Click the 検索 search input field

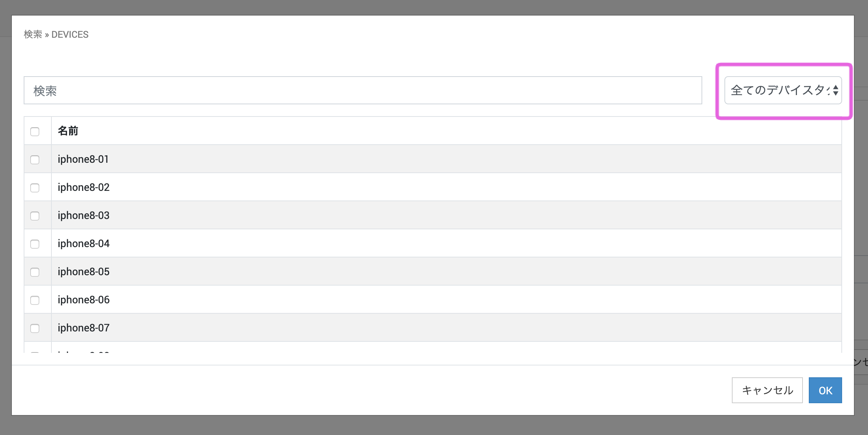[363, 90]
